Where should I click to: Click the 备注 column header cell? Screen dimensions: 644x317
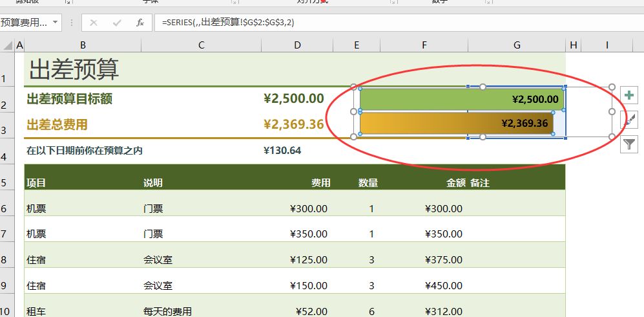click(479, 183)
